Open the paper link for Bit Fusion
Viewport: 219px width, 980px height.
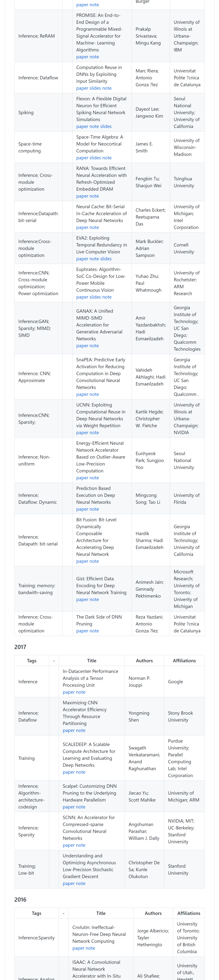click(x=82, y=561)
